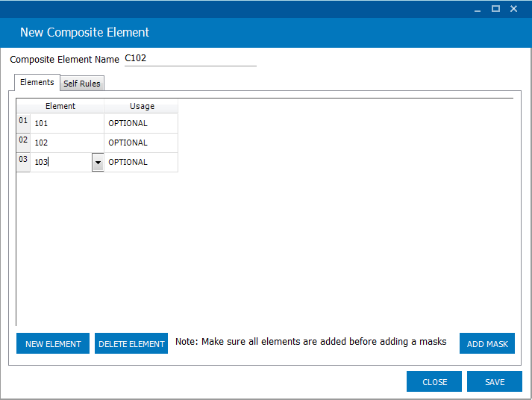Click the 103 element input in row 03
This screenshot has width=532, height=400.
[x=61, y=162]
